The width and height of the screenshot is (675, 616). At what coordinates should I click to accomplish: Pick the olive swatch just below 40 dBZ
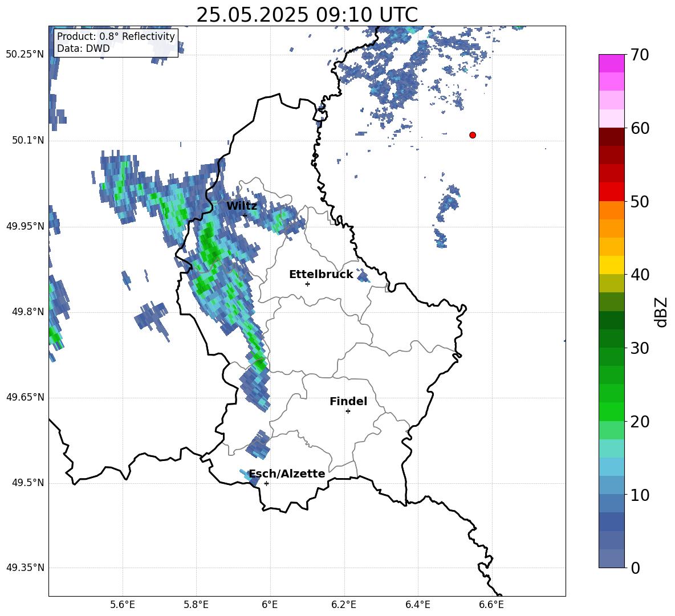tap(612, 283)
